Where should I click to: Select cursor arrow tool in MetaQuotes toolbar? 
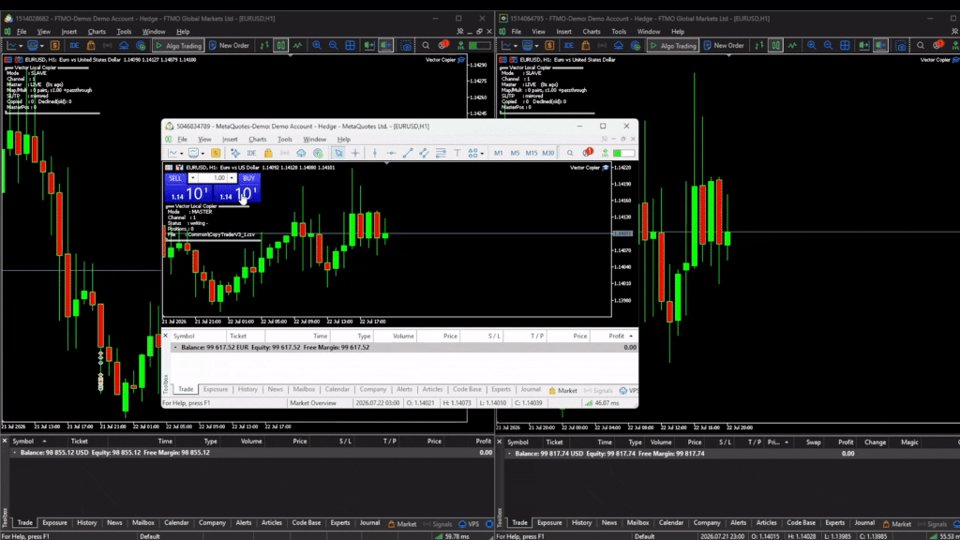pyautogui.click(x=339, y=153)
